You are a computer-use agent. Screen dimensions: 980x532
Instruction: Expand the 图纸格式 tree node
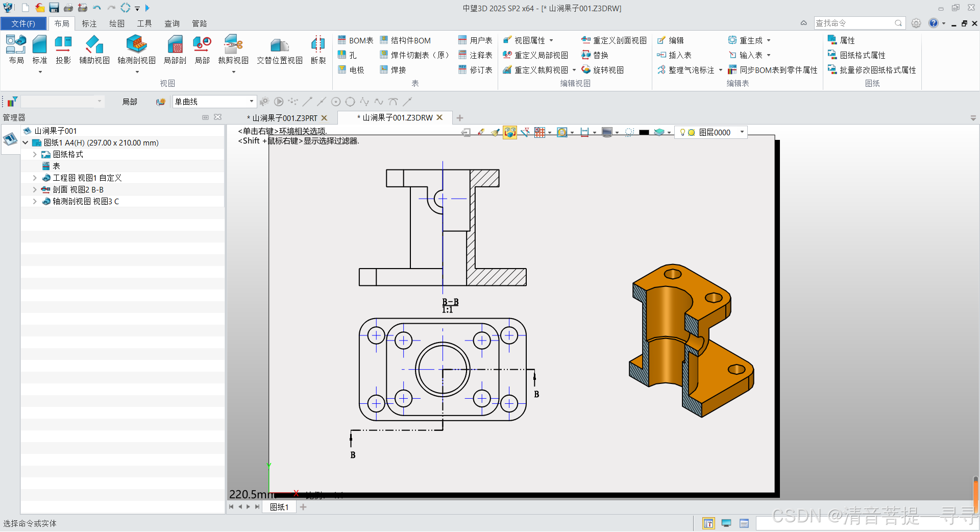[35, 154]
